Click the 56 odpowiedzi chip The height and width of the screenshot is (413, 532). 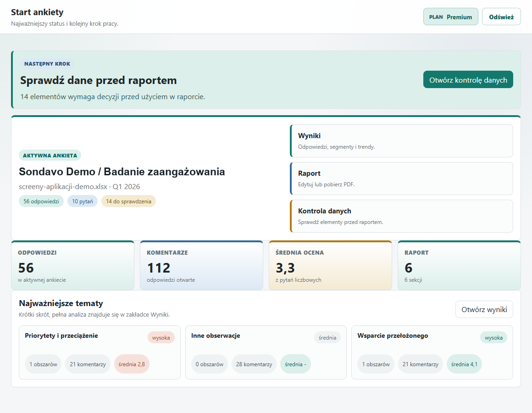coord(41,201)
